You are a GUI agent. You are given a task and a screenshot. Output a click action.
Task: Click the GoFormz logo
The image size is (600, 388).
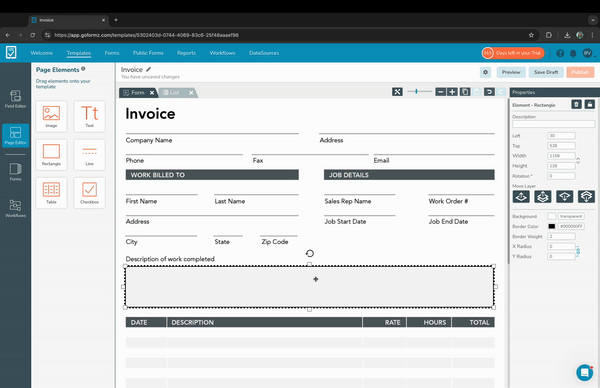tap(11, 52)
